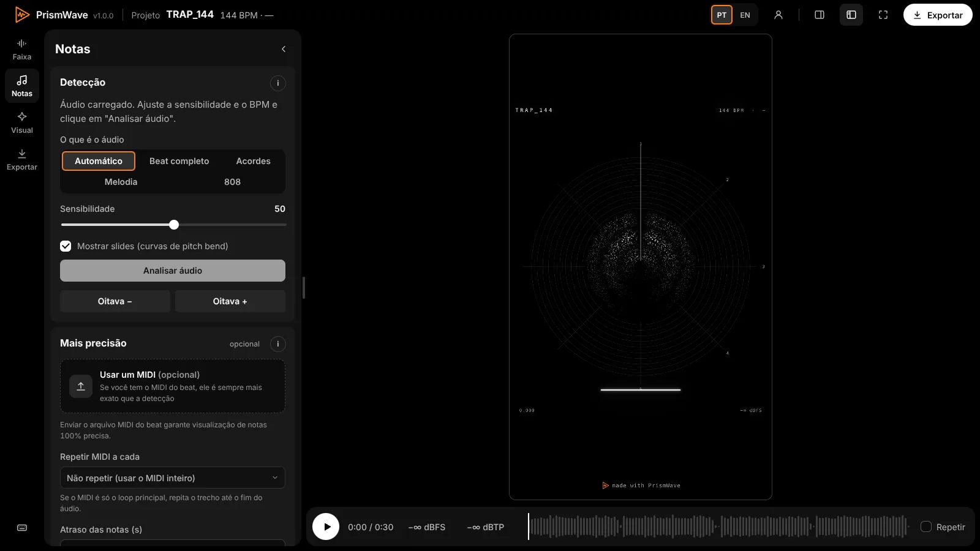Switch language to EN

tap(745, 15)
